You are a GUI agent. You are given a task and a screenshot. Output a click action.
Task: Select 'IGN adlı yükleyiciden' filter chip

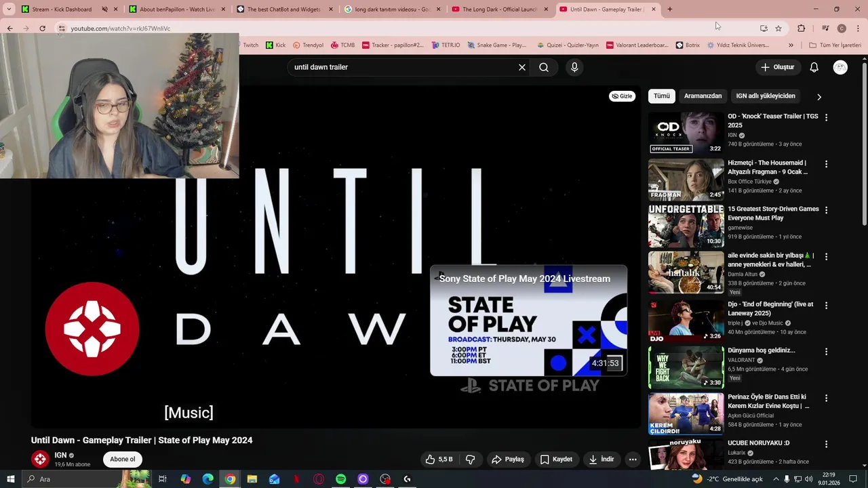pyautogui.click(x=766, y=96)
